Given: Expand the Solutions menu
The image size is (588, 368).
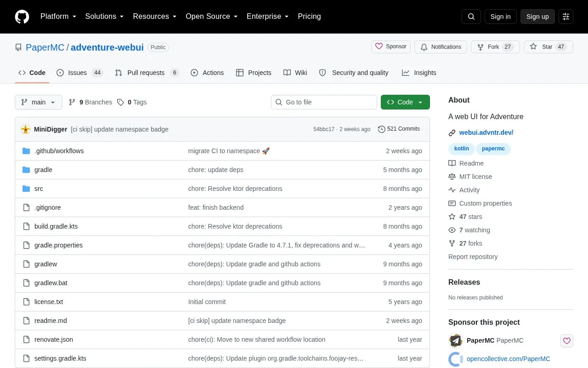Looking at the screenshot, I should [x=105, y=17].
